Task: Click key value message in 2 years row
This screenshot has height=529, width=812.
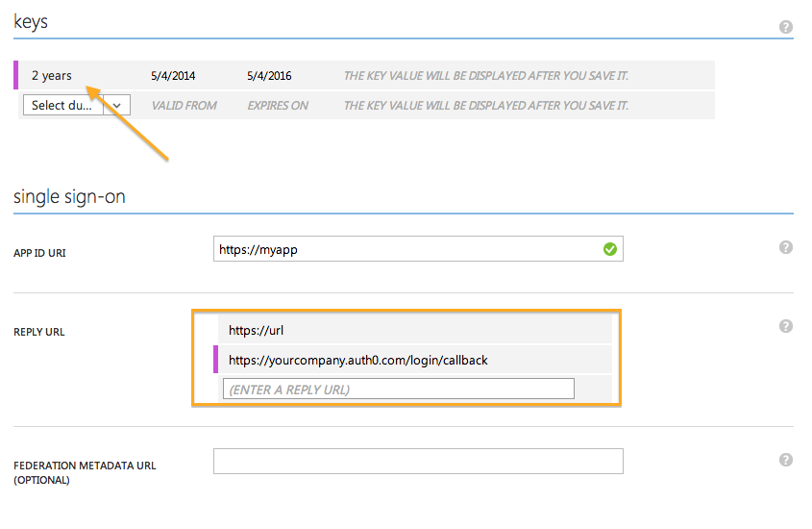Action: (486, 76)
